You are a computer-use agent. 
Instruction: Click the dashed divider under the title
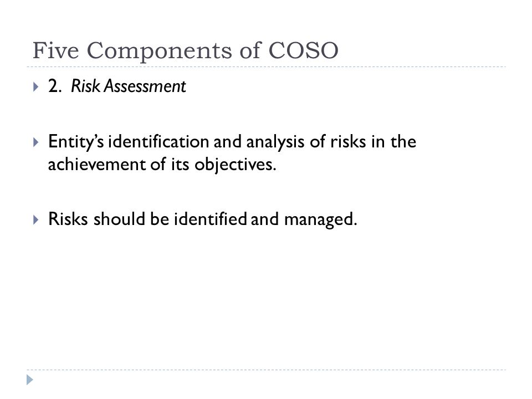[266, 67]
